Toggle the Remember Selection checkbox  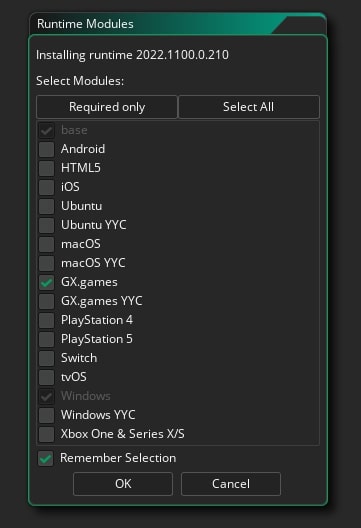click(45, 458)
